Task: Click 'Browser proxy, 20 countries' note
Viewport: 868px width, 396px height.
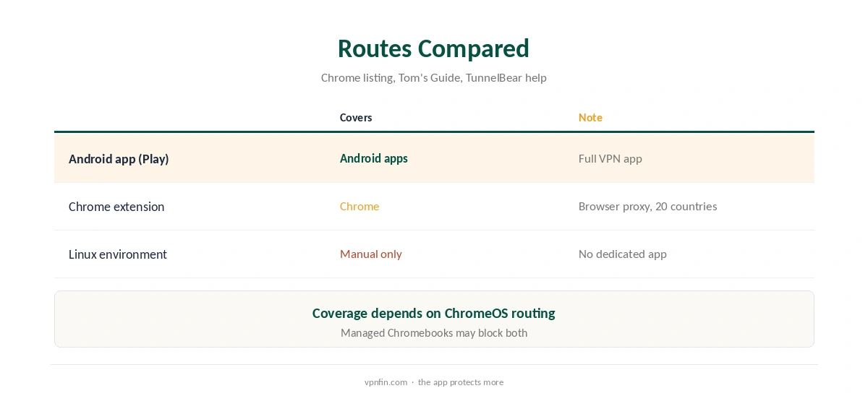Action: click(648, 206)
